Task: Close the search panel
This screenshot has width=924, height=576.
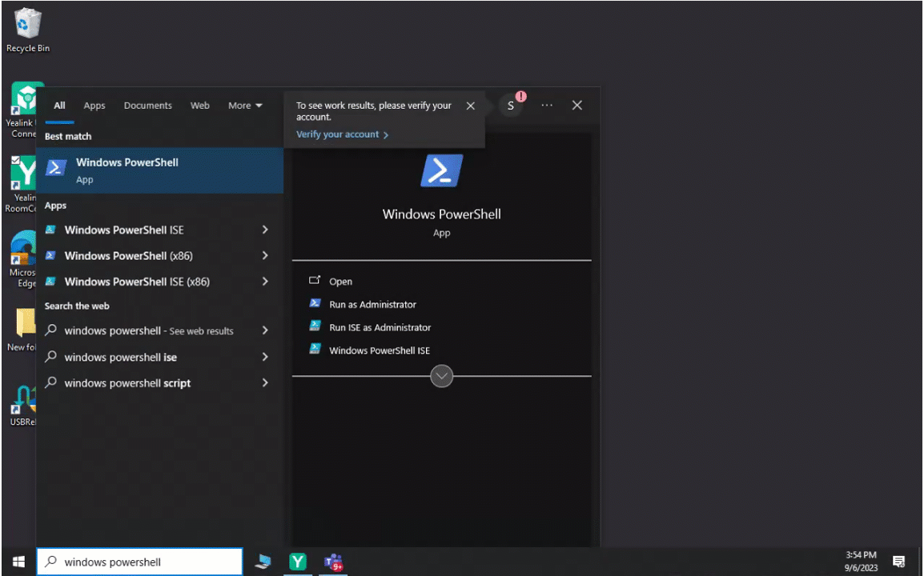Action: (577, 106)
